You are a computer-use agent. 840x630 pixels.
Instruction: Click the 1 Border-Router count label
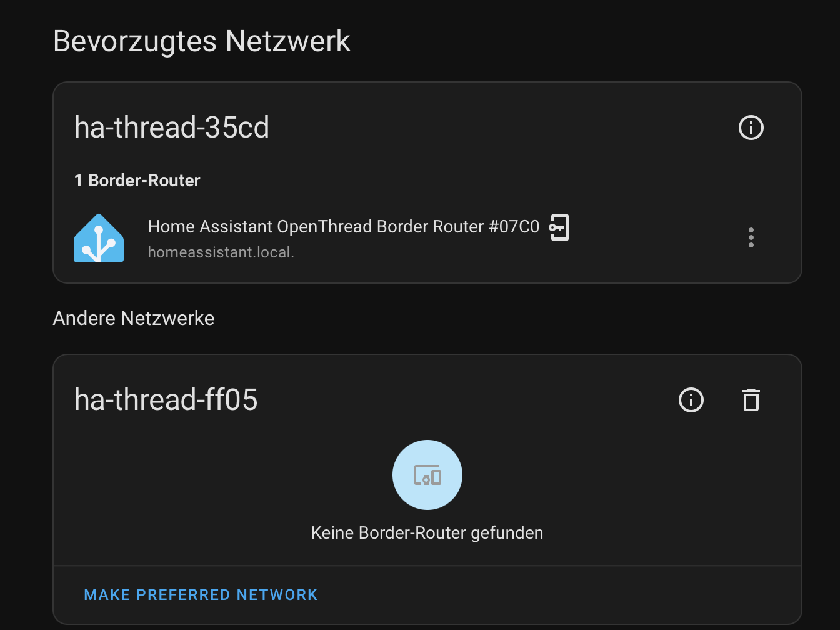137,181
